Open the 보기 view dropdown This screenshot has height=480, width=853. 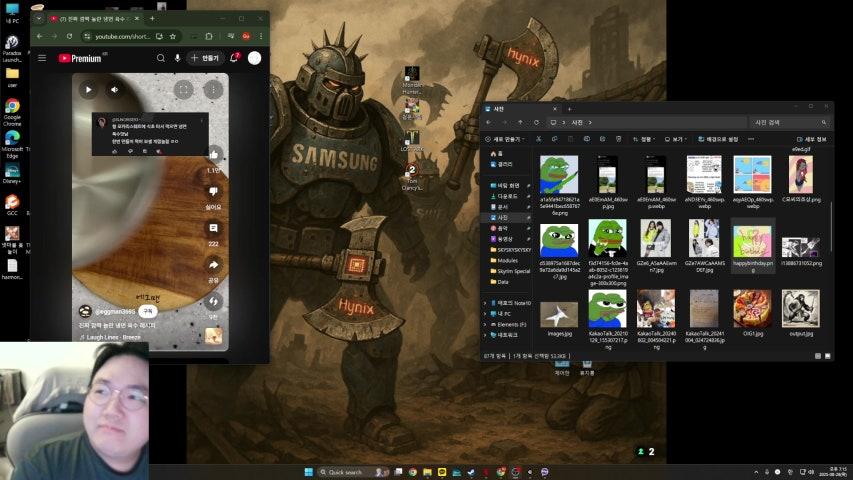coord(675,139)
